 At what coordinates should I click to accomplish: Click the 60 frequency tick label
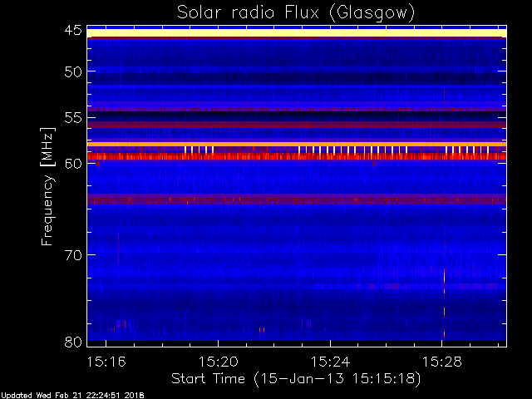point(73,163)
